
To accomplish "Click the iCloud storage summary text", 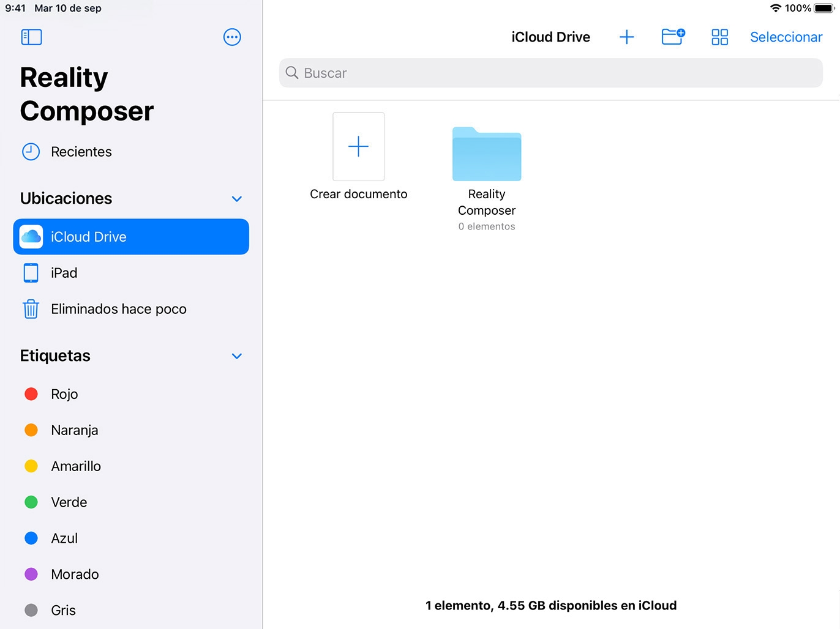I will pos(551,606).
